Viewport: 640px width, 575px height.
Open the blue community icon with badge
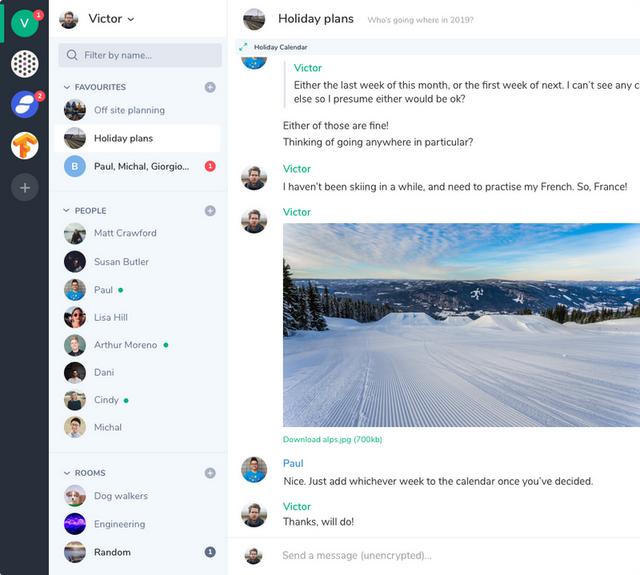coord(24,104)
